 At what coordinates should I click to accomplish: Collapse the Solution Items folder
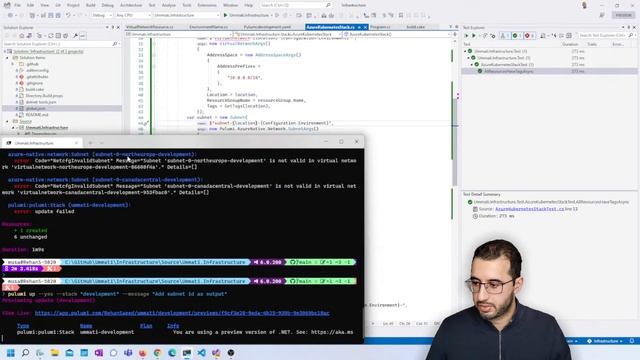click(x=7, y=58)
